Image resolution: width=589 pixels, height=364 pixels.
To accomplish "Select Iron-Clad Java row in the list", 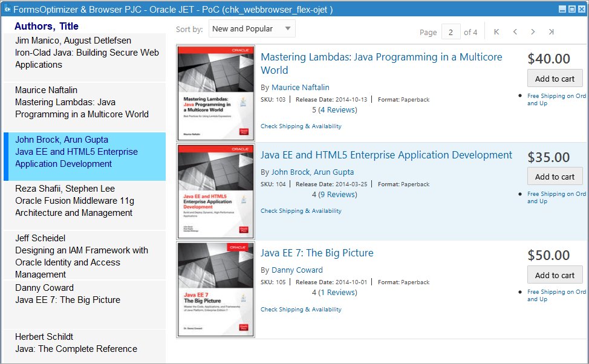I will 85,57.
